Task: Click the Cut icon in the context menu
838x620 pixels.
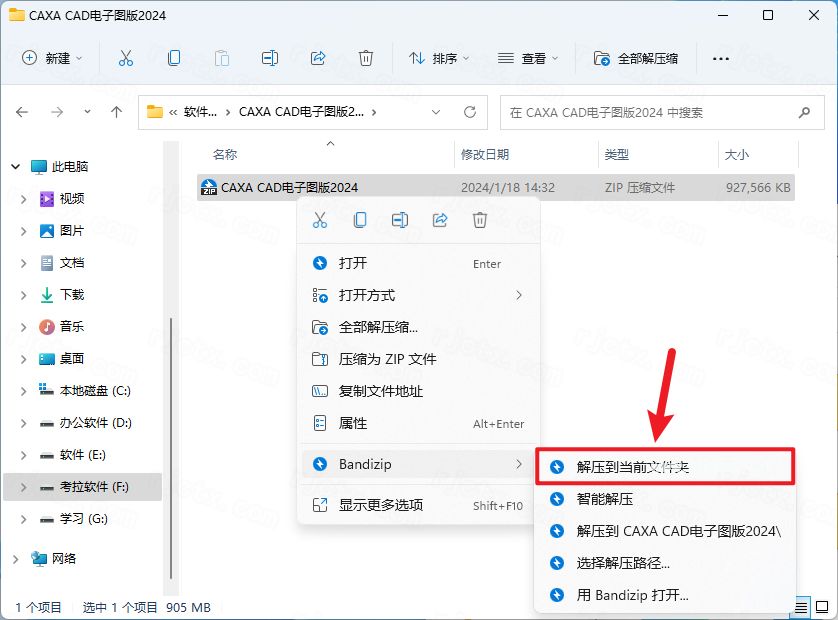Action: pos(320,219)
